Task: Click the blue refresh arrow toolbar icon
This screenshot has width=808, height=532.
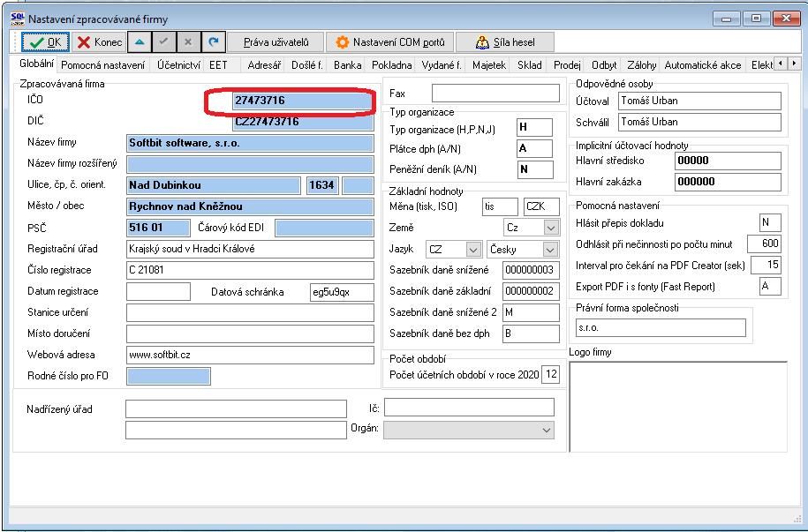Action: coord(214,42)
